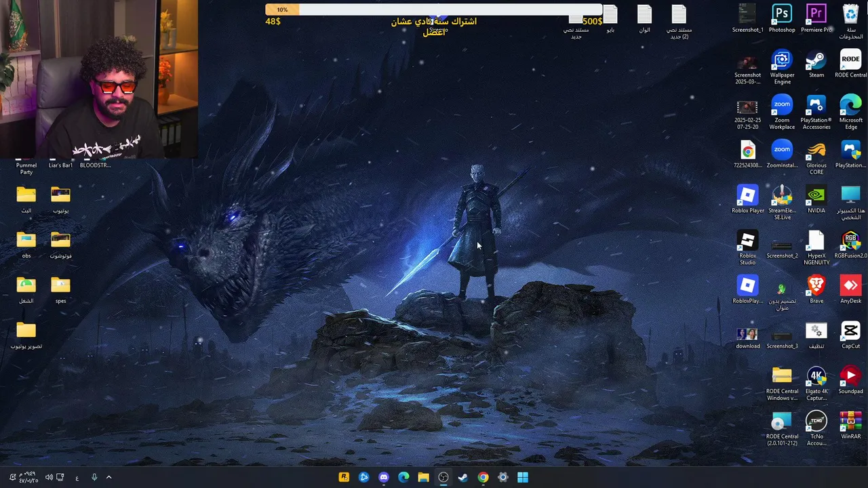Select the TcNo Account Switcher icon

tap(816, 428)
